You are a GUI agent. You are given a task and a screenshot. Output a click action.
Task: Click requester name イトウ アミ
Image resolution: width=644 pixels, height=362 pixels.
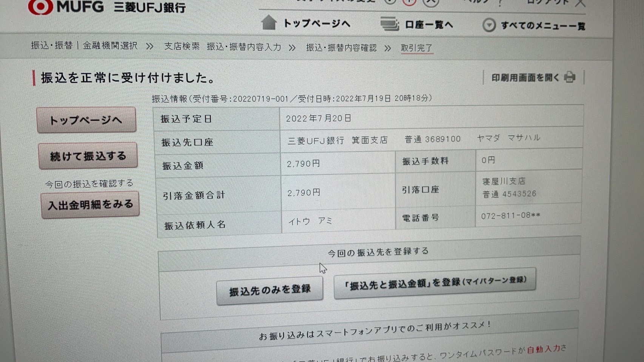point(310,221)
